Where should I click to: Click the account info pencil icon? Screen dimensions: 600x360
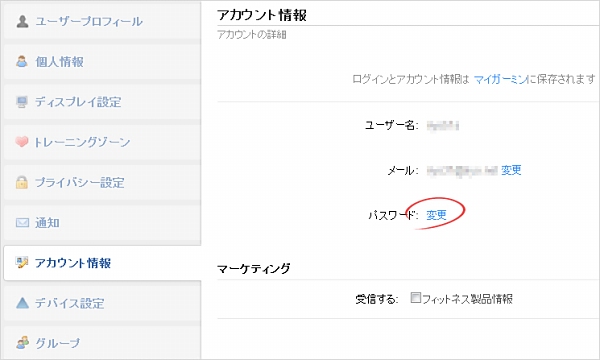pyautogui.click(x=22, y=262)
